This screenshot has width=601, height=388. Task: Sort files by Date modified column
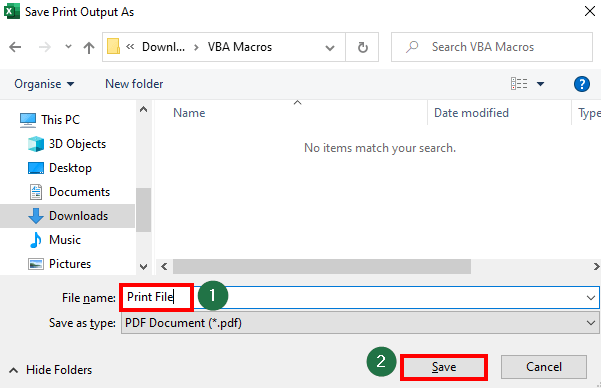pyautogui.click(x=471, y=113)
